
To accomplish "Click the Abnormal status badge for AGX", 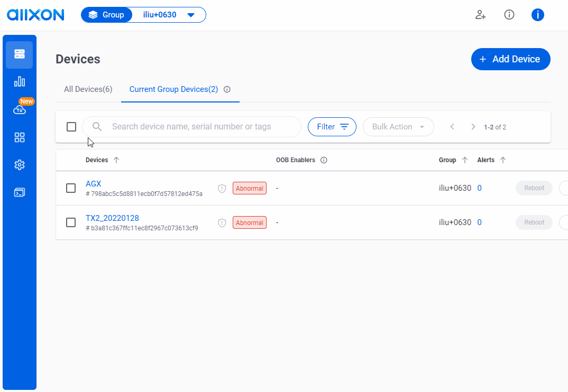I will tap(250, 188).
